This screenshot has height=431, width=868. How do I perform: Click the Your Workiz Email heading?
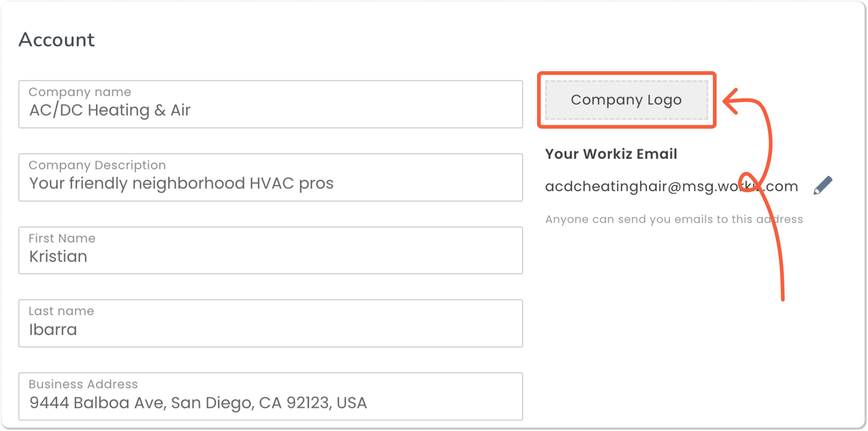pyautogui.click(x=611, y=154)
